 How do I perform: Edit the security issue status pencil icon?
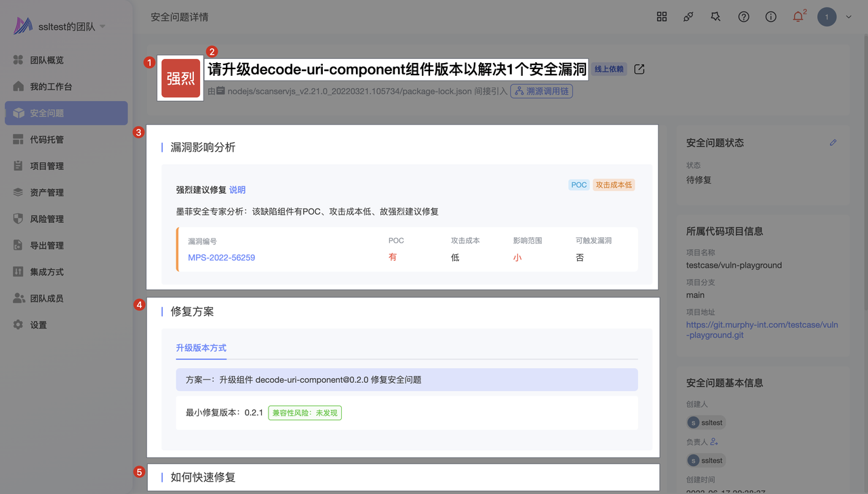pyautogui.click(x=833, y=143)
